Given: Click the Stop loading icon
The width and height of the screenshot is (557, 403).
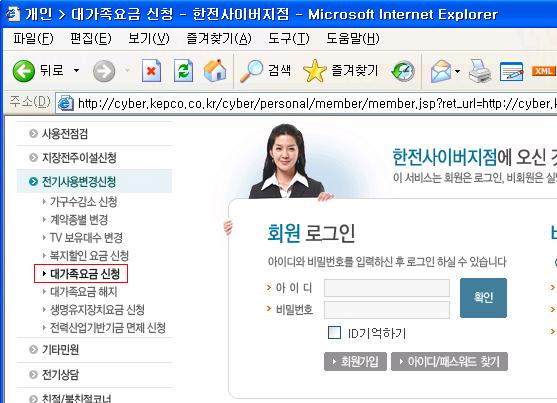Looking at the screenshot, I should 151,71.
